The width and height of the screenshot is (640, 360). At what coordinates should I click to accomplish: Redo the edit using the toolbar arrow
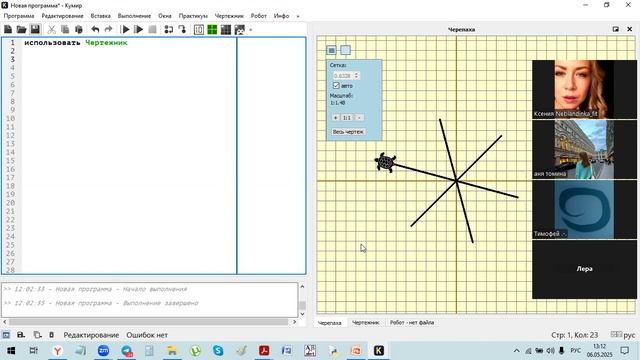[x=108, y=29]
